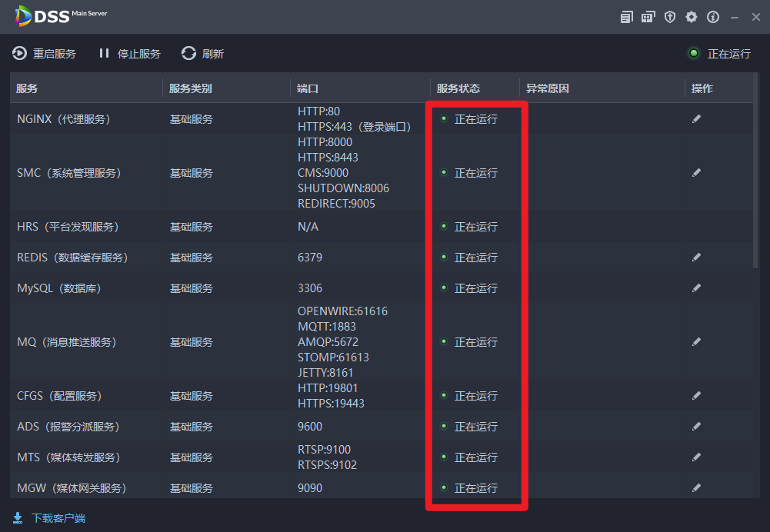Edit the NGINX proxy service ports

click(696, 119)
